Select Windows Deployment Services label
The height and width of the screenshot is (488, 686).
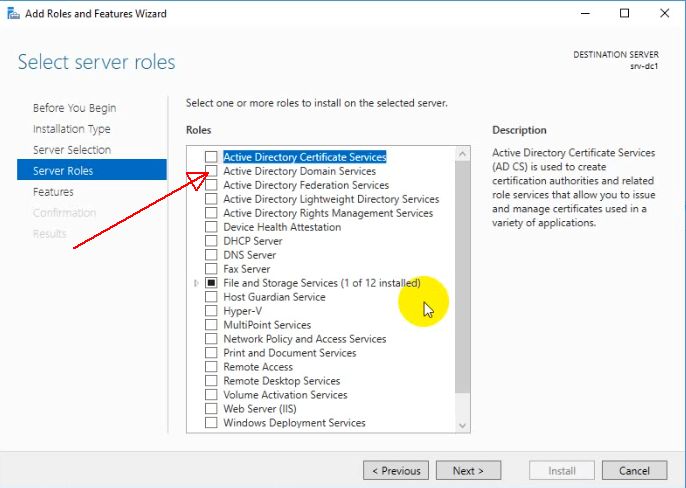[294, 423]
